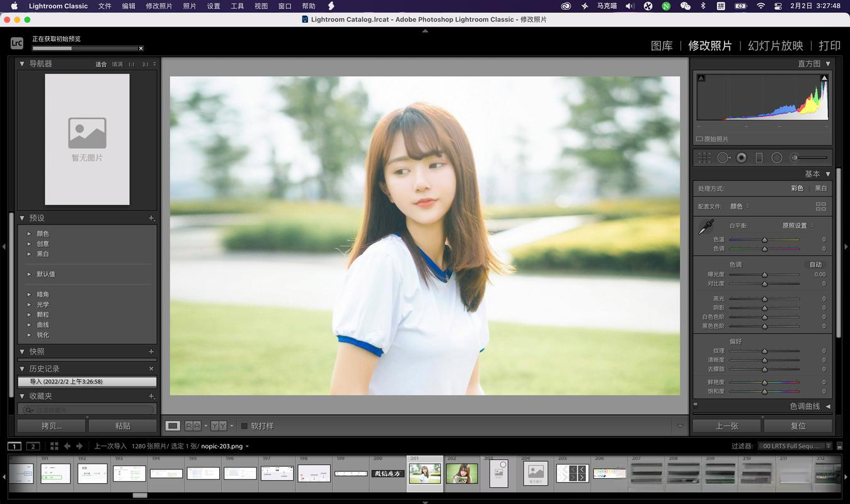Select the Graduated Filter tool
The image size is (850, 504).
click(759, 157)
